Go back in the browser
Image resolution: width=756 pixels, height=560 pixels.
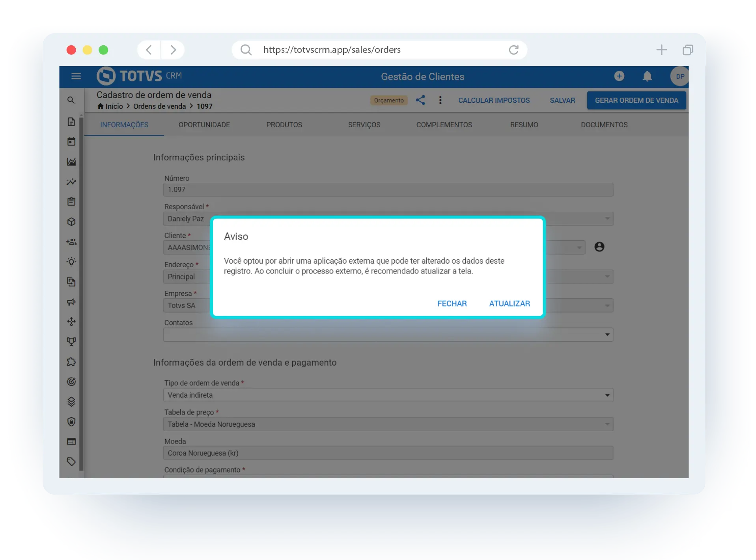pyautogui.click(x=149, y=50)
